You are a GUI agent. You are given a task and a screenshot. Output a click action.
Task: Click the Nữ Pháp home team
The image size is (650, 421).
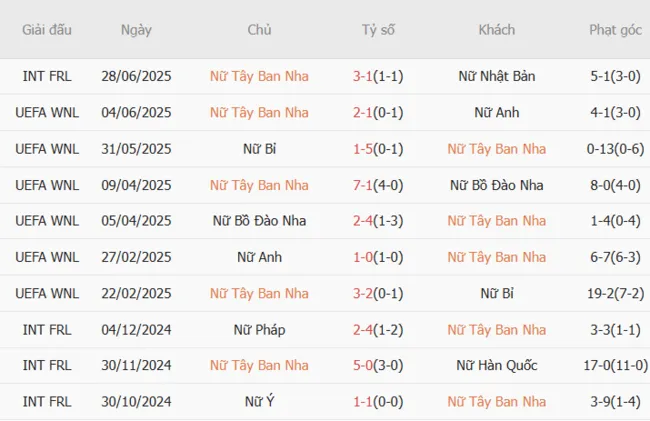[260, 329]
